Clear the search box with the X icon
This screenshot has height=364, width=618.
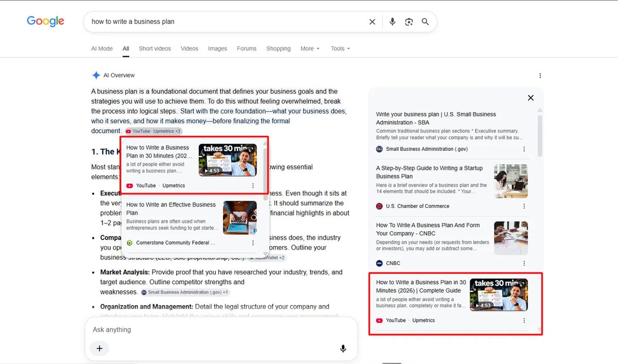point(372,22)
